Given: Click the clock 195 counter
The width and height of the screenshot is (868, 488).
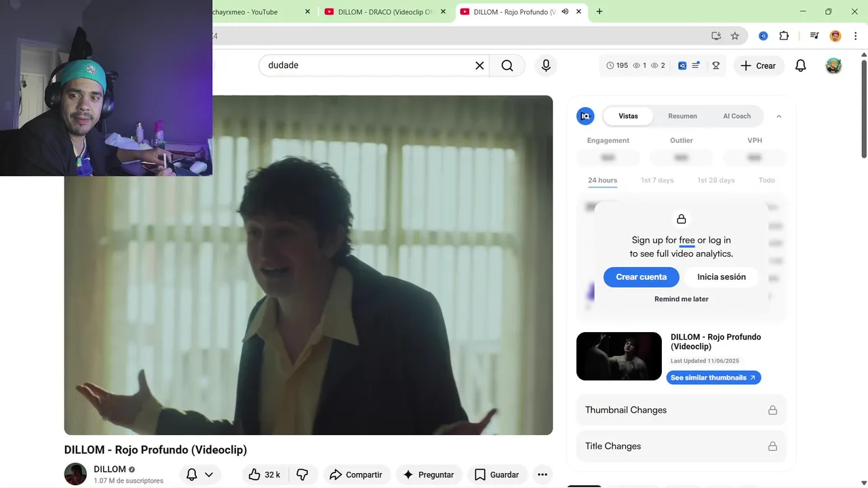Looking at the screenshot, I should tap(617, 66).
